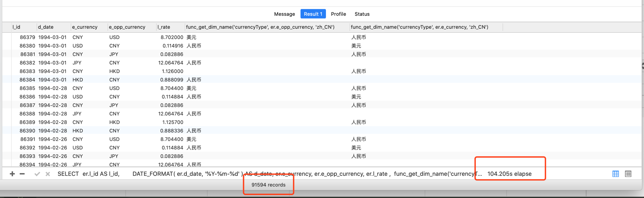Viewport: 644px width, 198px height.
Task: Select rate value 0.114916
Action: (173, 46)
